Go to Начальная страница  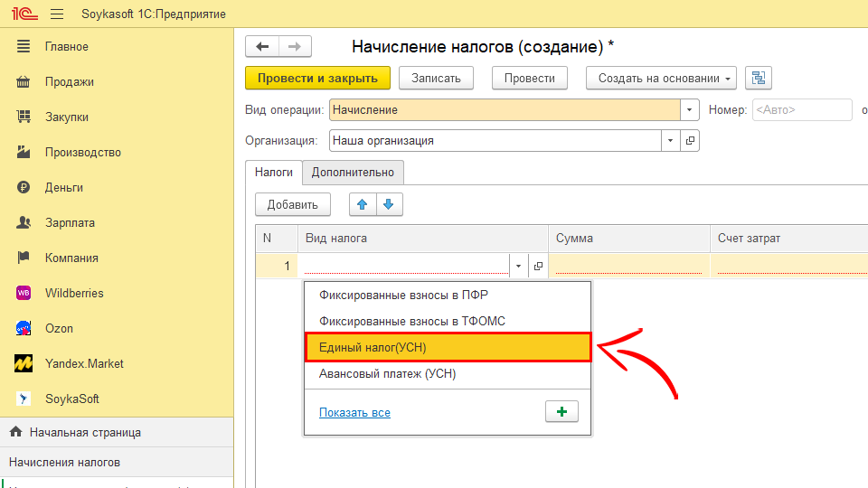(x=85, y=432)
